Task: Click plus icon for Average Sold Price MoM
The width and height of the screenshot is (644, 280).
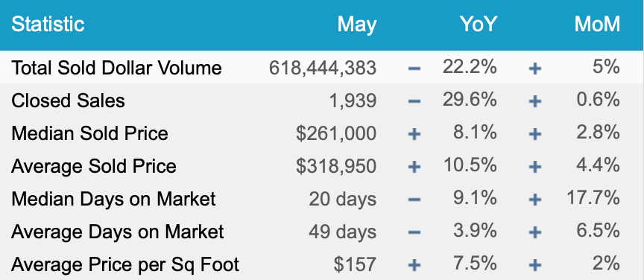Action: [x=534, y=167]
